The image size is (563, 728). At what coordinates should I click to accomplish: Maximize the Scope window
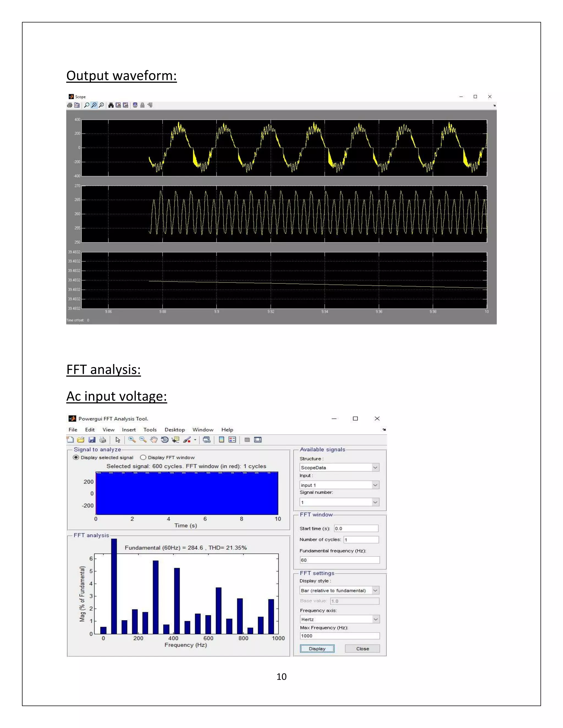tap(475, 97)
